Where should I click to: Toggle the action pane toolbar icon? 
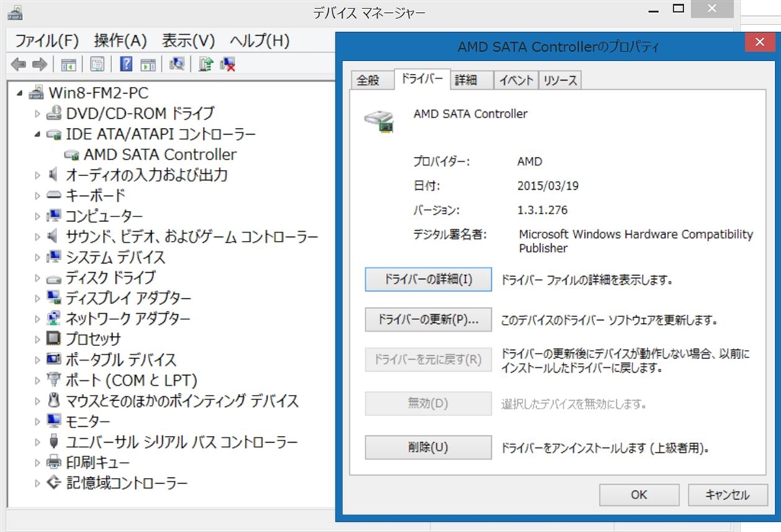point(148,64)
